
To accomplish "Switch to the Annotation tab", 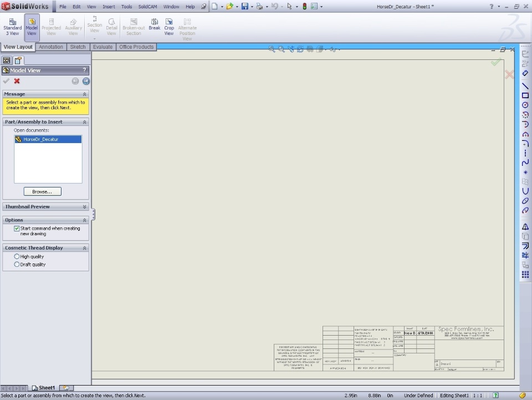I will coord(51,47).
